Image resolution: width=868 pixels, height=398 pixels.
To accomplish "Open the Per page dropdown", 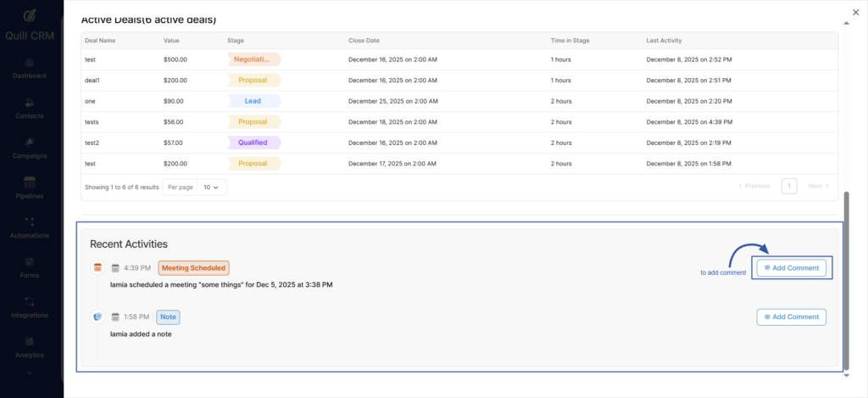I will tap(211, 186).
